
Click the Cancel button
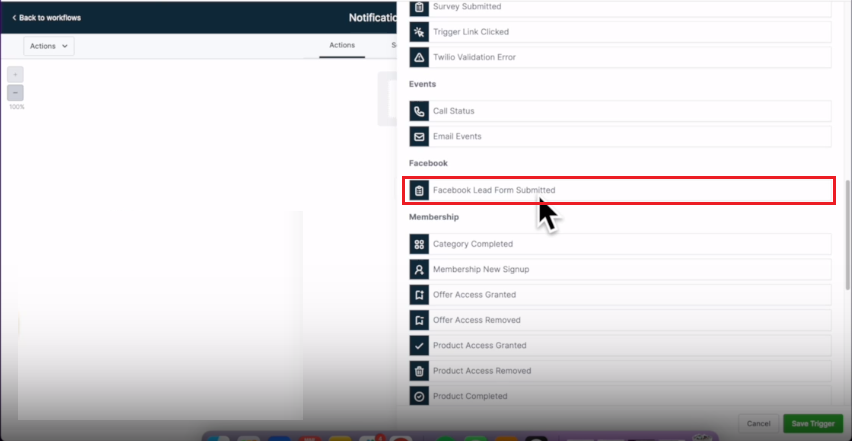758,424
